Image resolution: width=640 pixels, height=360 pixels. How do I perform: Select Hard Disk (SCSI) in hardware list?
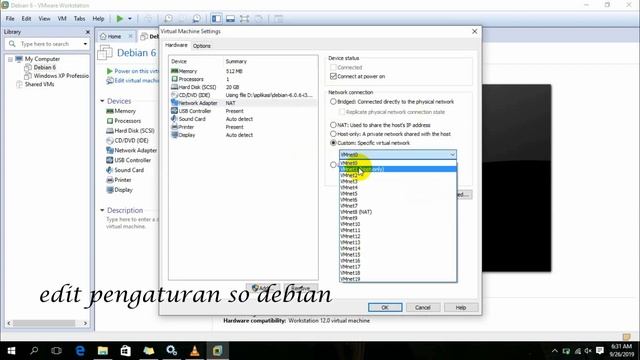point(243,87)
